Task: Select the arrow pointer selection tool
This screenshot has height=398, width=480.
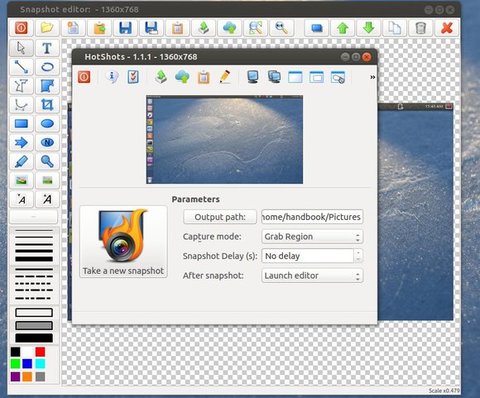Action: (21, 48)
